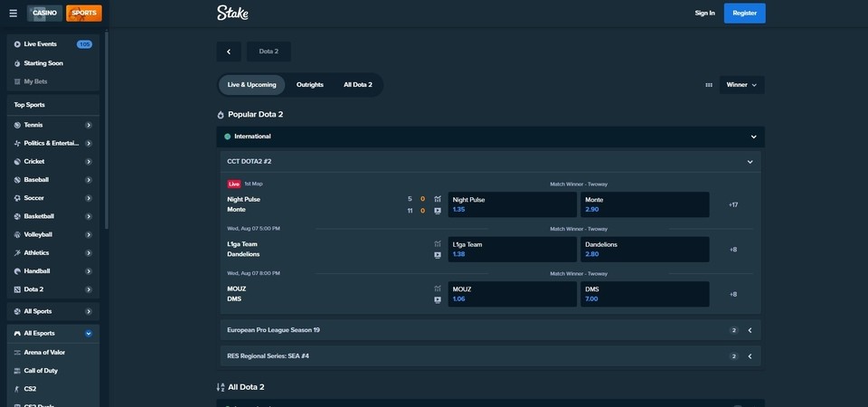Click the Popular Dota 2 heading

(256, 115)
